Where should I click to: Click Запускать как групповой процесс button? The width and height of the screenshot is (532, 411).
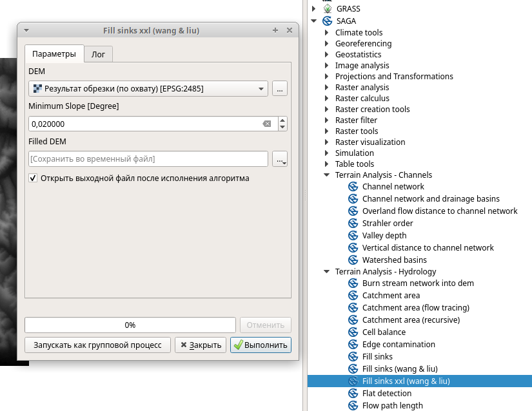click(x=97, y=345)
